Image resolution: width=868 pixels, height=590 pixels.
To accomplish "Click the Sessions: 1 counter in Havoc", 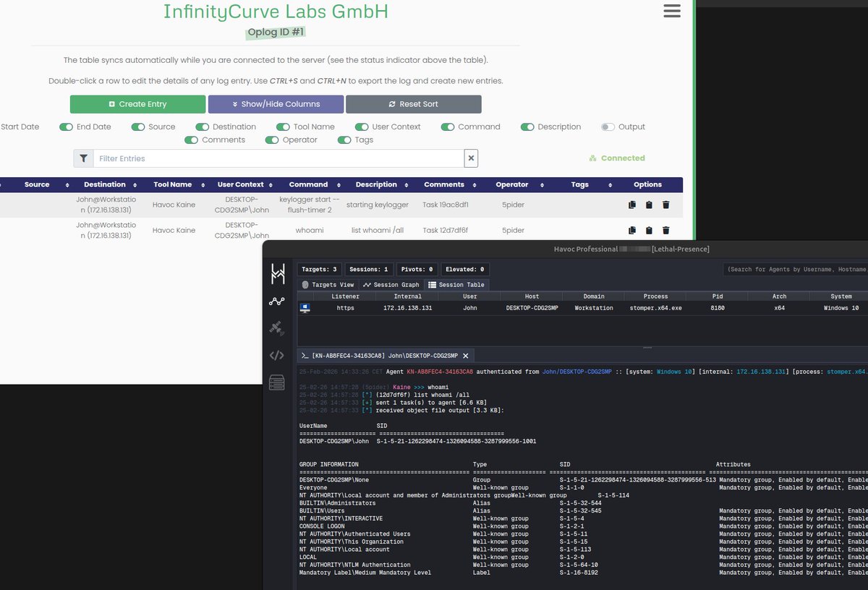I will tap(369, 269).
